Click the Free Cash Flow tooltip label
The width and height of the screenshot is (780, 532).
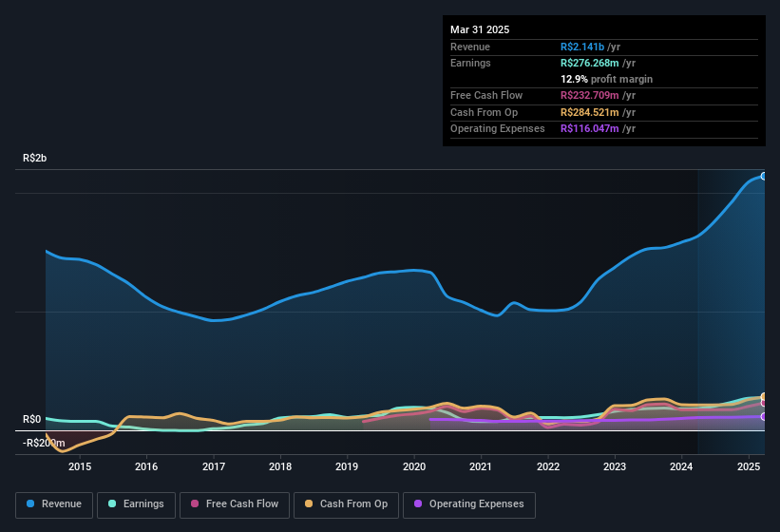click(x=486, y=95)
